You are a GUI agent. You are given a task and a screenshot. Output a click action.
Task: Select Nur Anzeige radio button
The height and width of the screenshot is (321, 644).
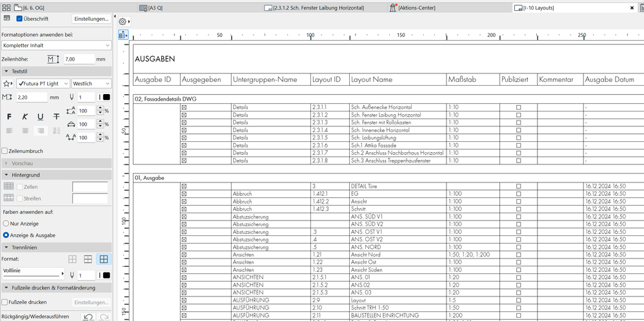pos(6,224)
